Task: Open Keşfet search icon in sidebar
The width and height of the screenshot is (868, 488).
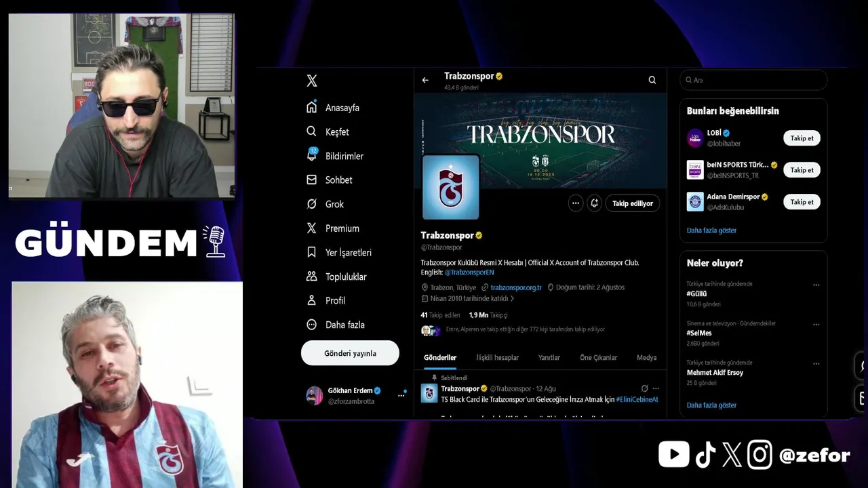Action: pos(312,131)
